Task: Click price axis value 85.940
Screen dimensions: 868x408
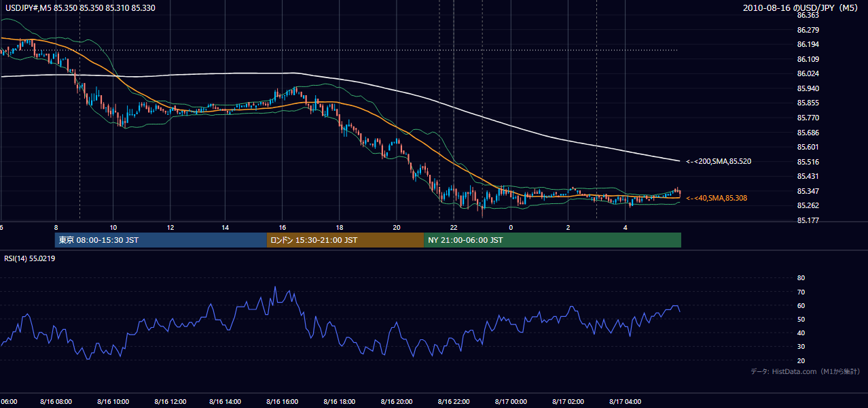Action: (x=808, y=88)
